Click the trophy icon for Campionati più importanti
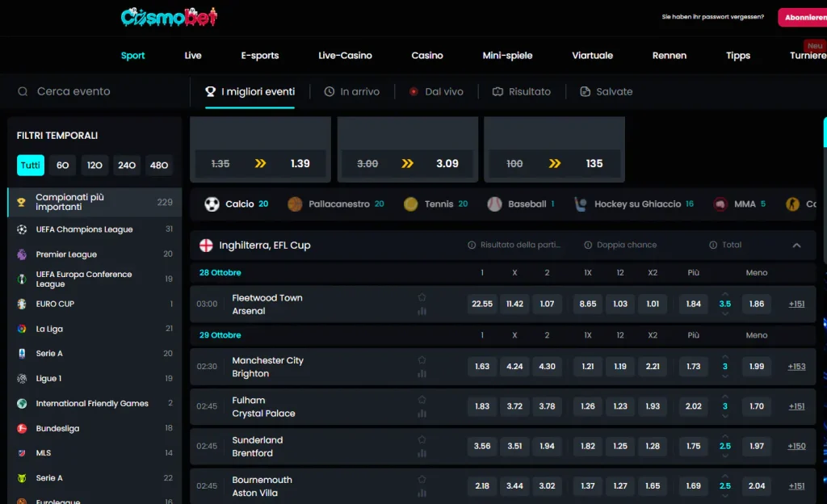This screenshot has width=827, height=504. 22,202
